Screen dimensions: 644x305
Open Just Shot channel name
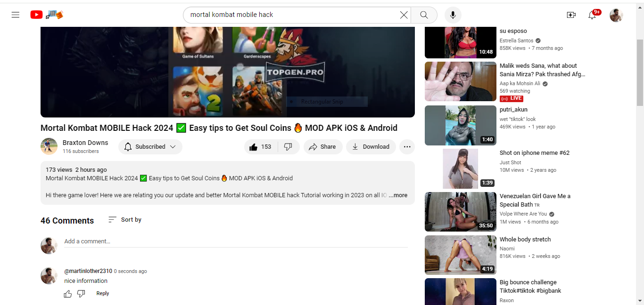(511, 163)
